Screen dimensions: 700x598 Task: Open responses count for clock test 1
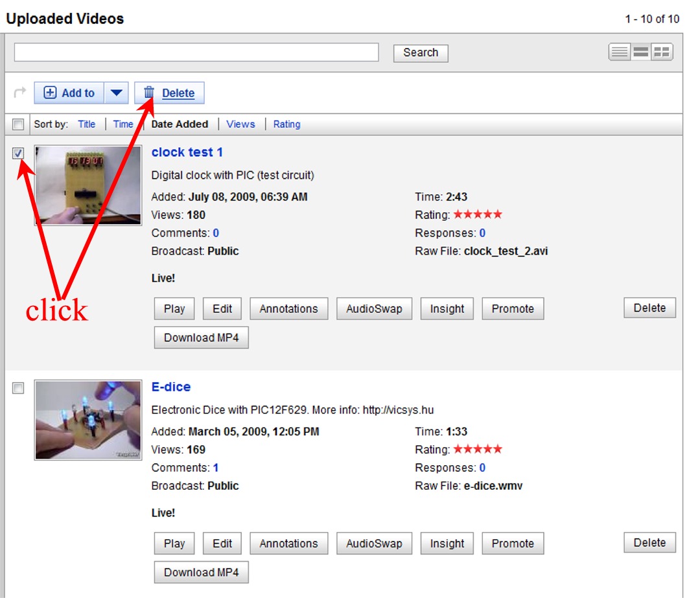tap(483, 233)
